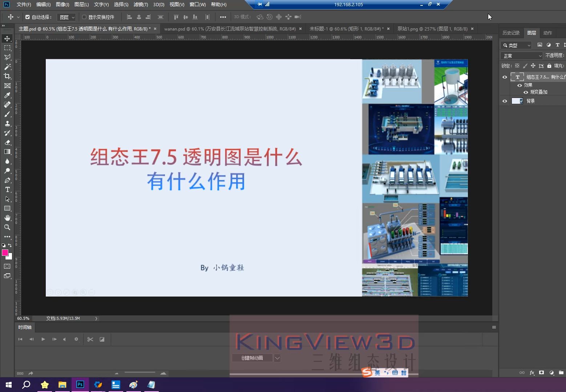Open Photoshop in Windows taskbar
This screenshot has height=392, width=566.
(x=80, y=384)
